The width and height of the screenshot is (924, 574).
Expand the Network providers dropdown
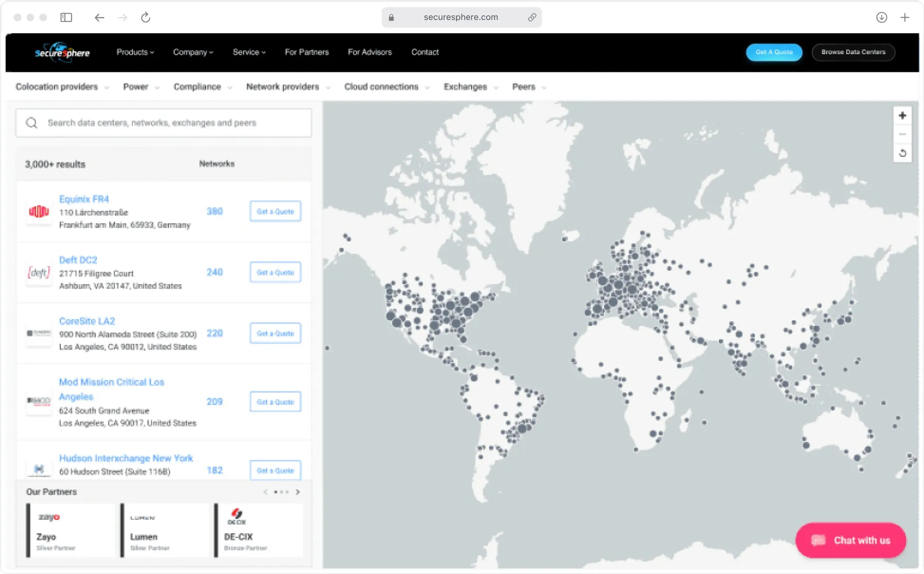[288, 87]
